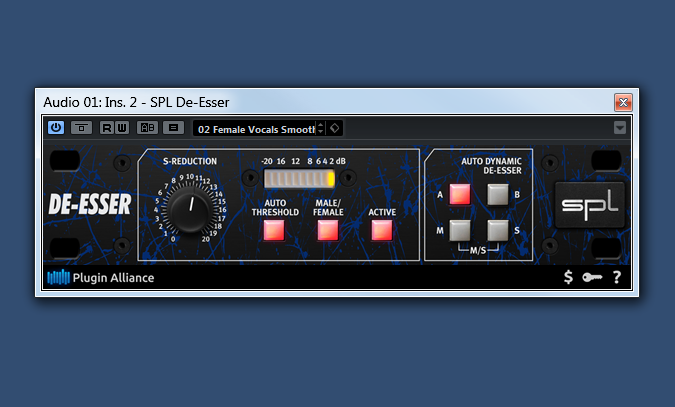Open preset management diamond icon
The image size is (675, 407).
[334, 128]
